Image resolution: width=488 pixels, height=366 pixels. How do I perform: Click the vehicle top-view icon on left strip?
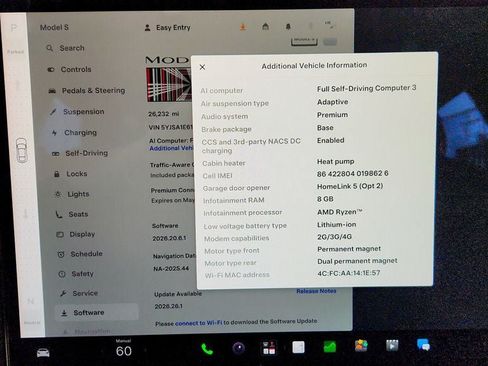[22, 150]
